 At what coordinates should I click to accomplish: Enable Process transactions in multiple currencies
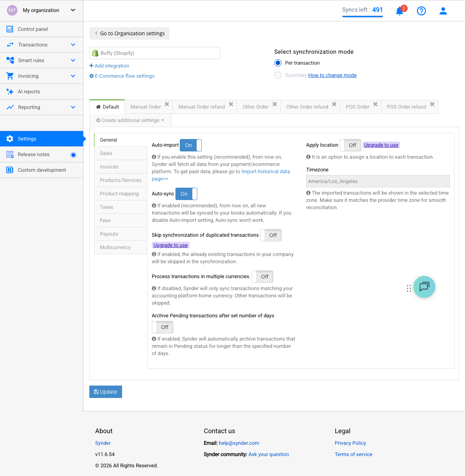pos(262,276)
